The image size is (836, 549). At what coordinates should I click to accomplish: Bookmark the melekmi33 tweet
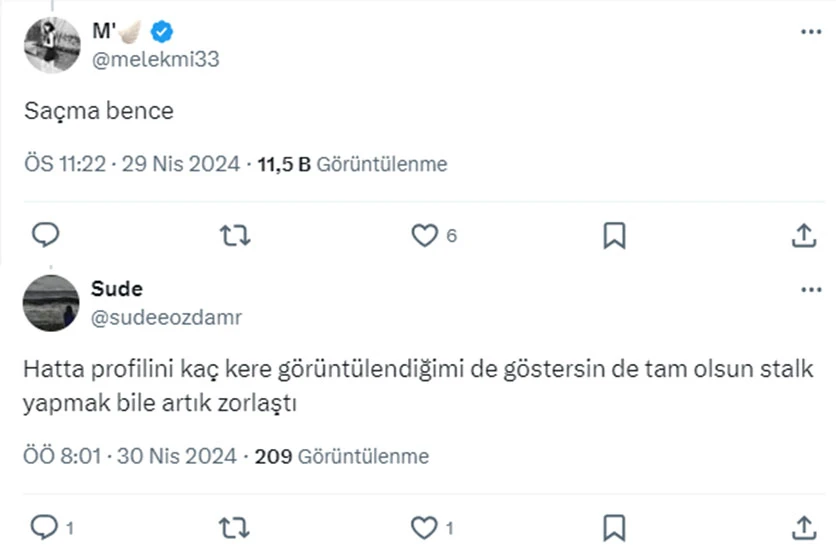[x=615, y=235]
